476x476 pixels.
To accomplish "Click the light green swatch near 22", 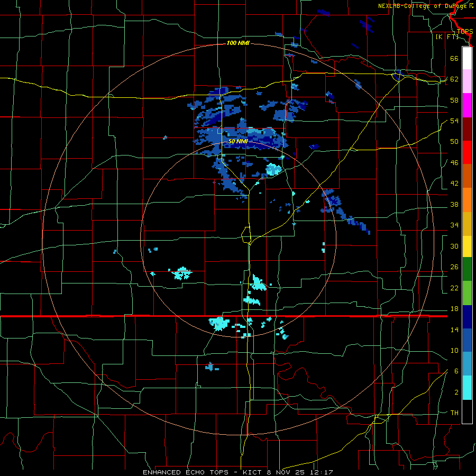I will tap(467, 292).
